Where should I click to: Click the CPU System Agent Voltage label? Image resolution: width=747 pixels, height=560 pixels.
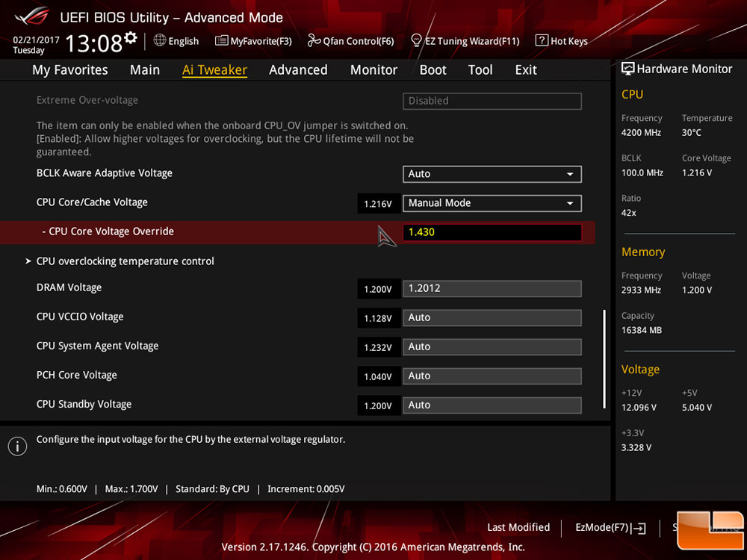[x=98, y=346]
